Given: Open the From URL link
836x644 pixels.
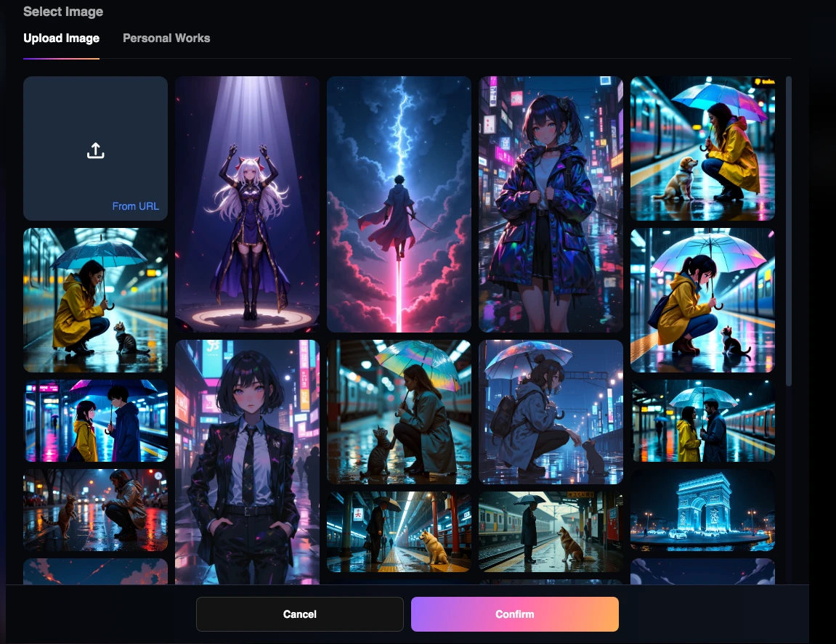Looking at the screenshot, I should (135, 206).
